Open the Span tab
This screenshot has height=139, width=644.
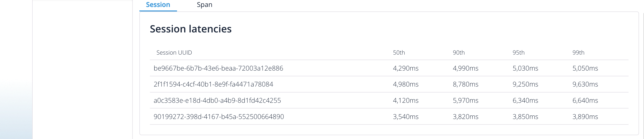pos(204,5)
